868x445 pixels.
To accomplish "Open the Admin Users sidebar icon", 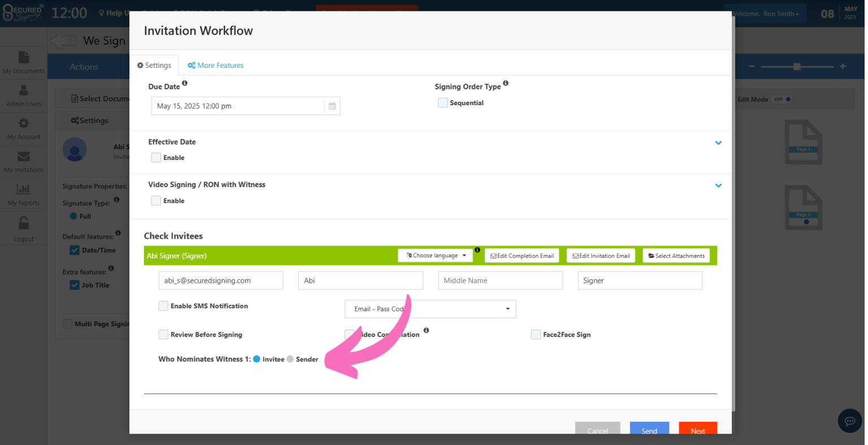I will (x=24, y=90).
